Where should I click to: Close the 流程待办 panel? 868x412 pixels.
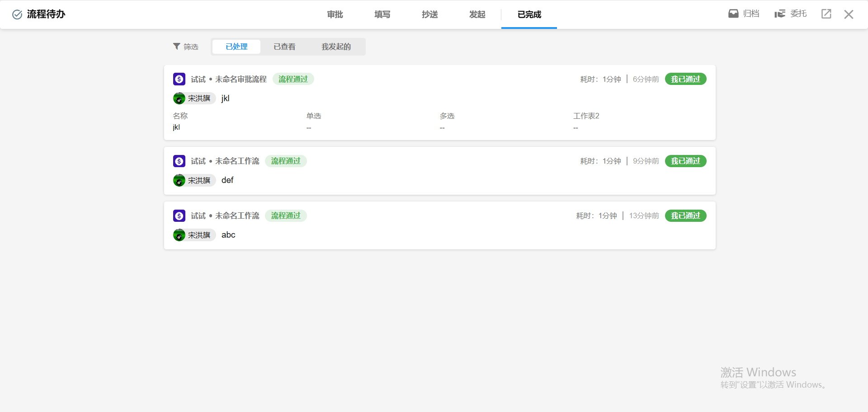click(x=849, y=14)
